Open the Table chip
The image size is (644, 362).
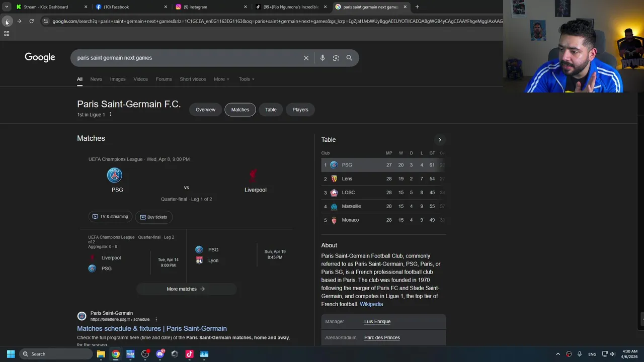271,110
